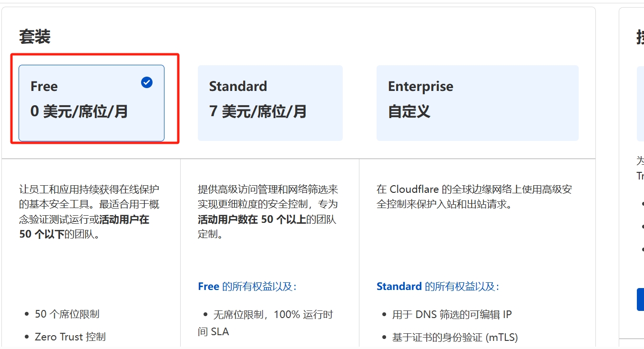Screen dimensions: 644x349
Task: Click the 无席位限制，100% 运行时间 SLA item
Action: point(266,323)
